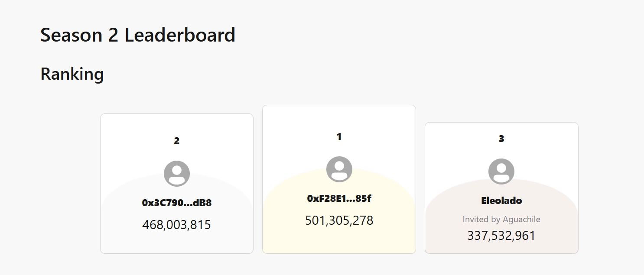Select the second place gray card background

[x=177, y=184]
